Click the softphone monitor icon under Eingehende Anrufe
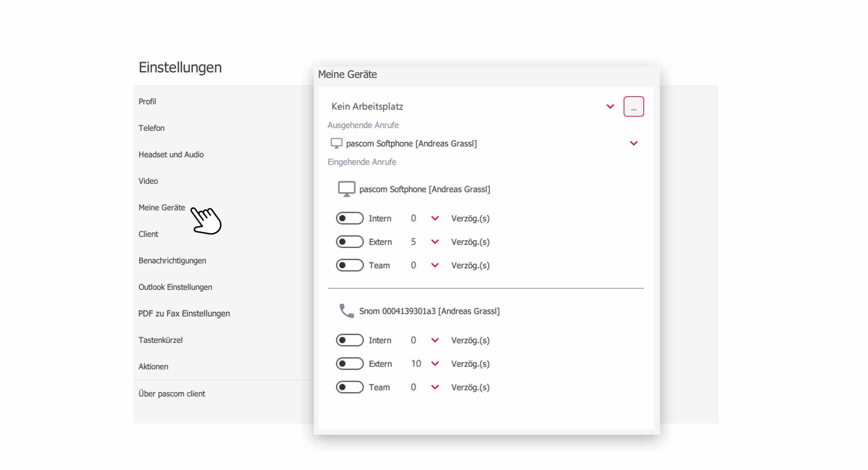 [x=347, y=189]
